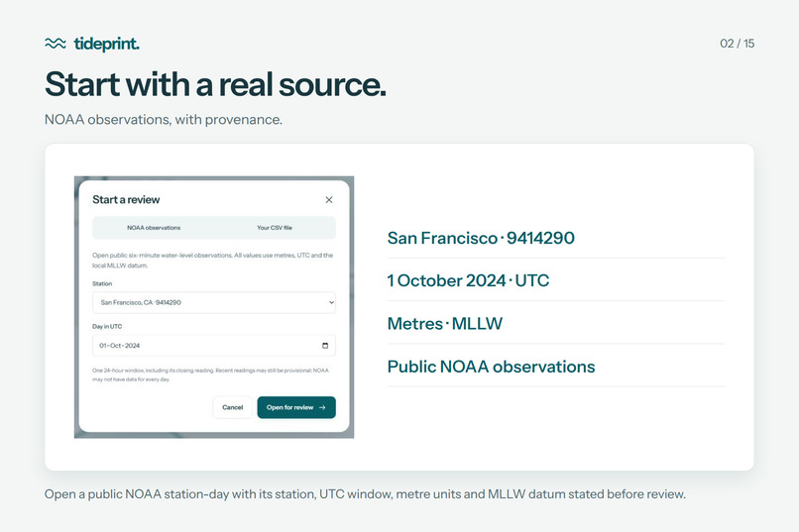Click the Metres · MLLW line
The width and height of the screenshot is (799, 532).
coord(445,323)
